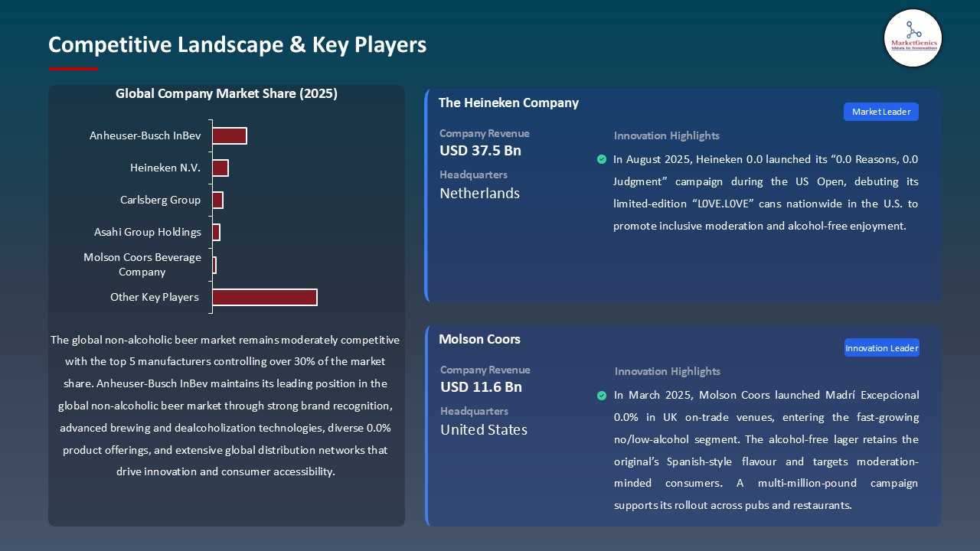Click the market competition summary paragraph
This screenshot has width=980, height=551.
coord(227,406)
